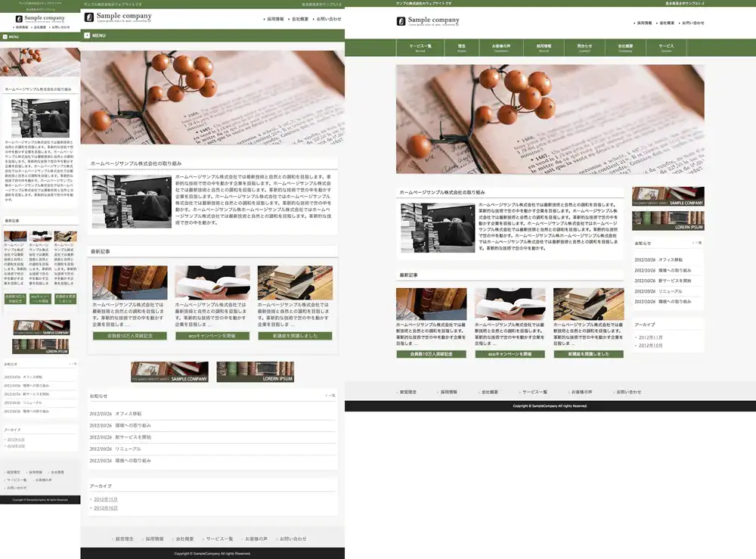Expand the MENU bar in the middle tablet layout
This screenshot has width=756, height=559.
87,35
